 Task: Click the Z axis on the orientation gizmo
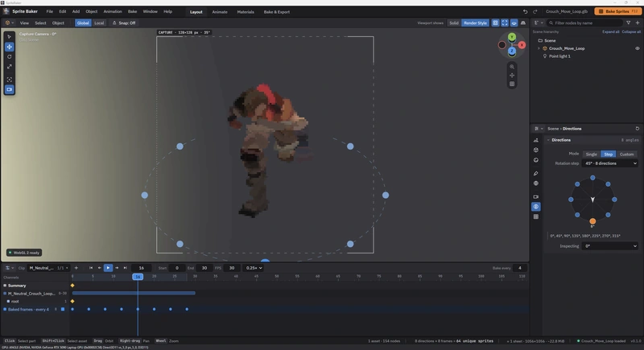coord(512,51)
